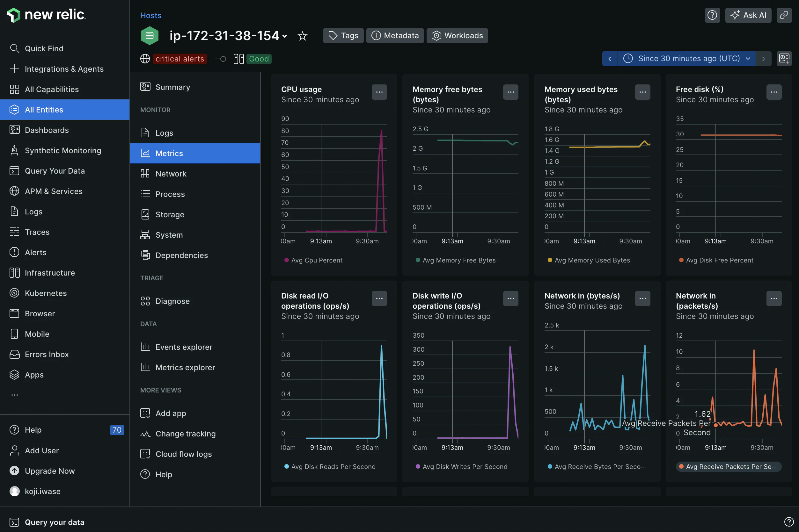Open Change tracking view
Viewport: 799px width, 532px height.
coord(195,434)
